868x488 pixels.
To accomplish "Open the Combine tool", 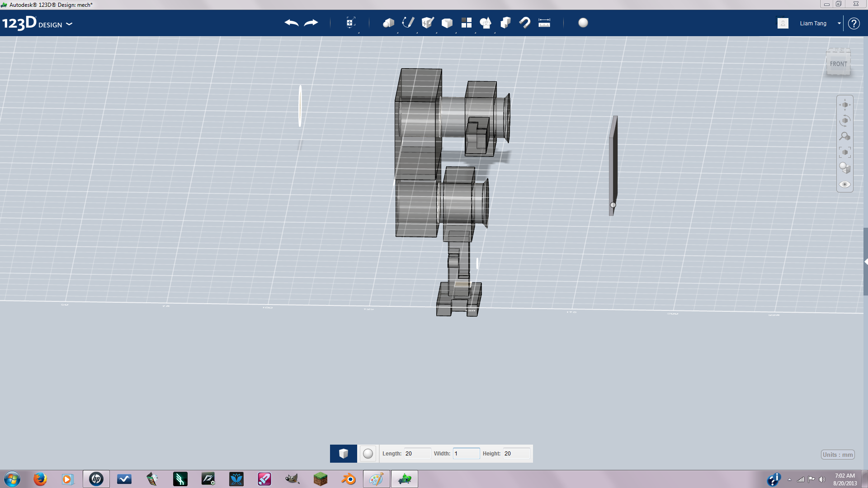I will tap(505, 23).
